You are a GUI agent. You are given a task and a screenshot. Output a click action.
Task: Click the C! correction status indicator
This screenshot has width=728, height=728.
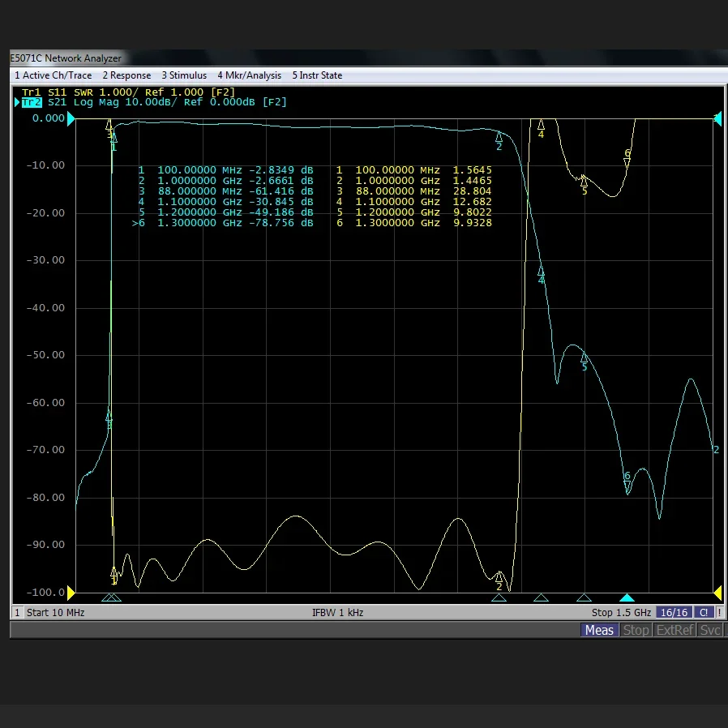click(x=704, y=612)
